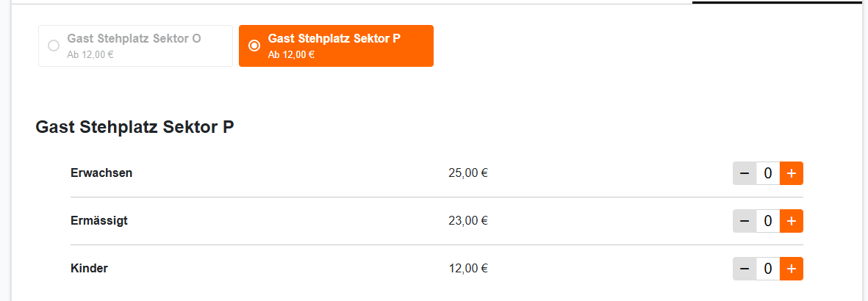The height and width of the screenshot is (301, 868).
Task: Select the Sektor P radio circle
Action: [x=254, y=46]
